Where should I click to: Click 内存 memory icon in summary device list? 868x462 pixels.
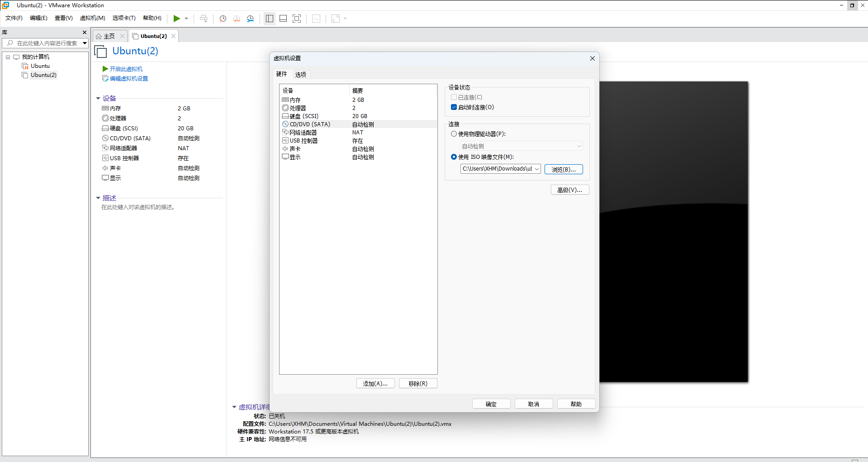pos(105,109)
